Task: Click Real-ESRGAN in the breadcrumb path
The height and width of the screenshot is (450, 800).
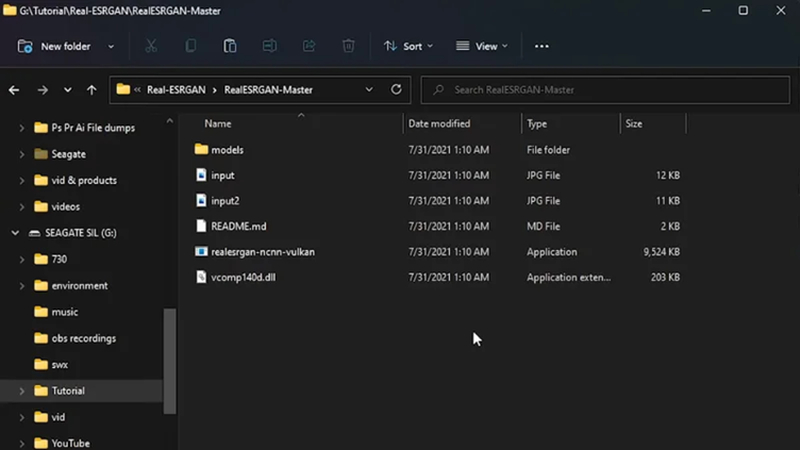Action: [176, 90]
